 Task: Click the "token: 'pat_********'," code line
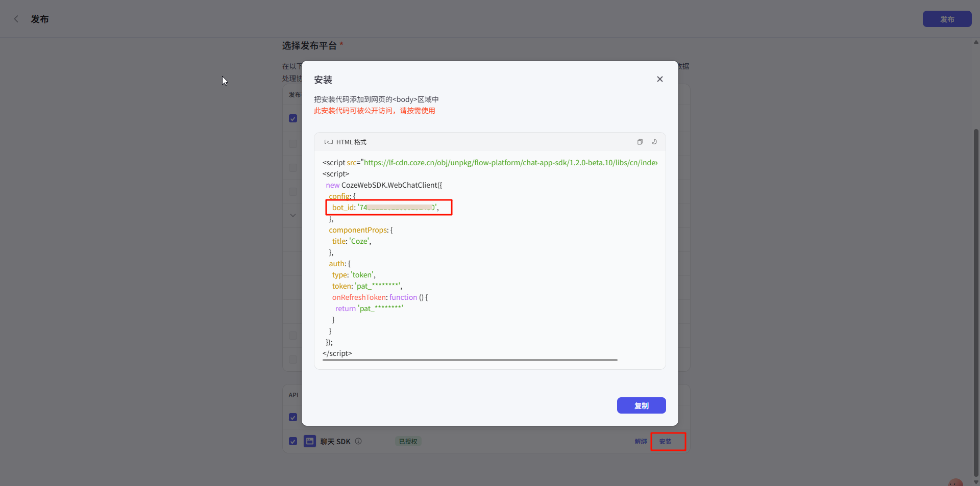click(367, 286)
